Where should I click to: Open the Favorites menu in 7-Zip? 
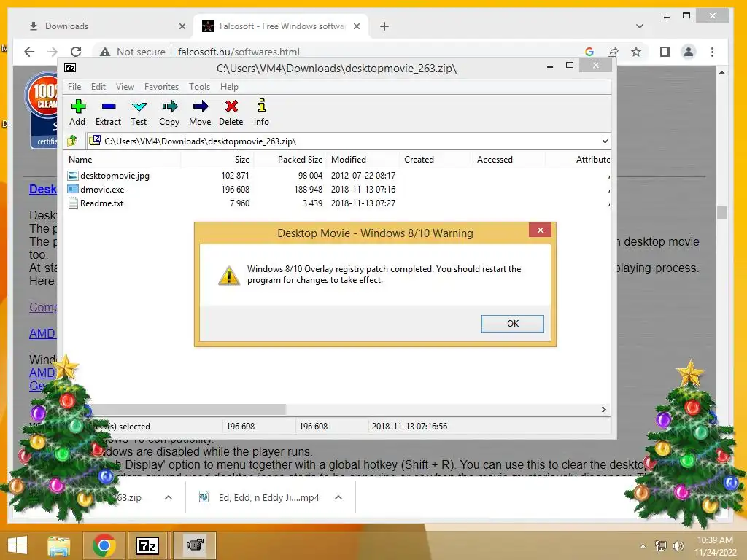pos(161,87)
